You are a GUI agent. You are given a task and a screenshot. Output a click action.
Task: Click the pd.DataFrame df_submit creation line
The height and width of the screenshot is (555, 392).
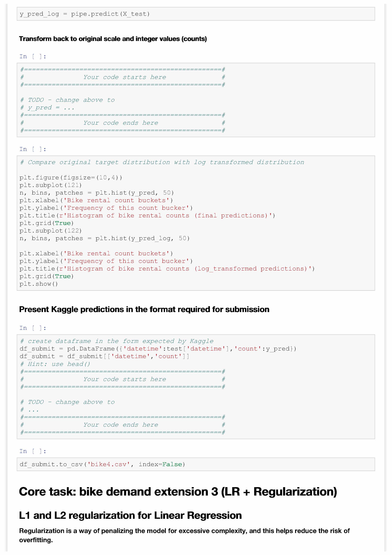click(x=158, y=349)
